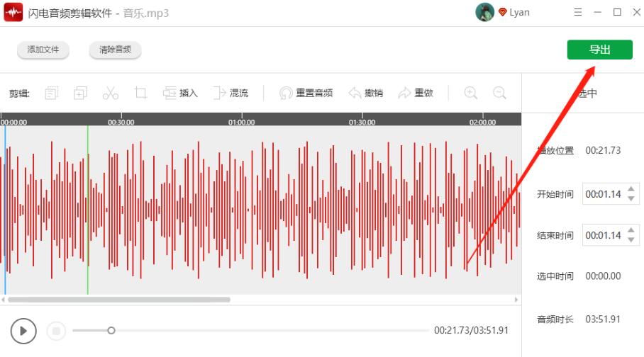Click the 撤销 undo button
The width and height of the screenshot is (644, 357).
pos(365,93)
